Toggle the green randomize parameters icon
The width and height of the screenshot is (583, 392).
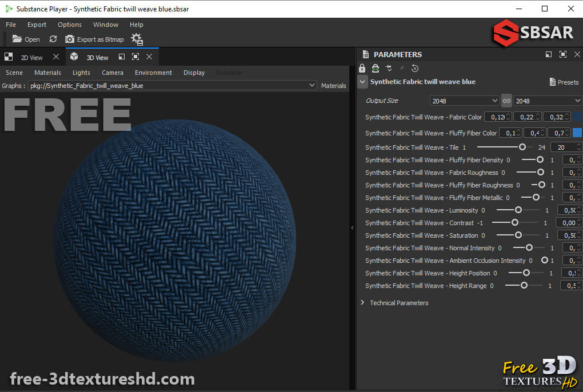coord(375,68)
